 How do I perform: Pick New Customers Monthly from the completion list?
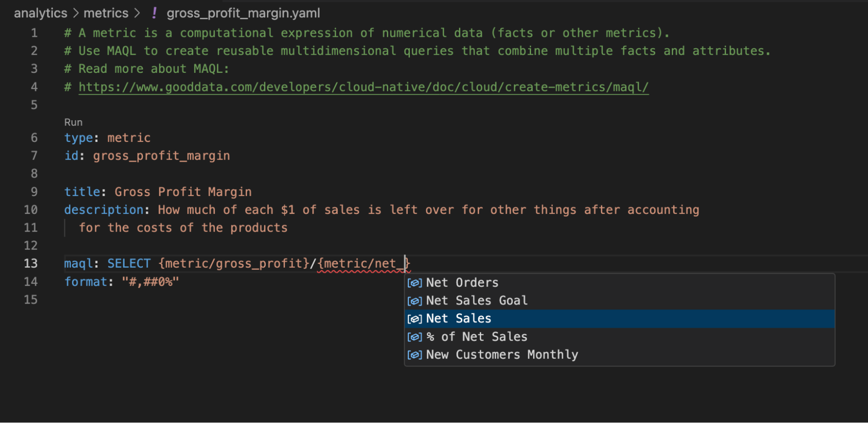[502, 354]
